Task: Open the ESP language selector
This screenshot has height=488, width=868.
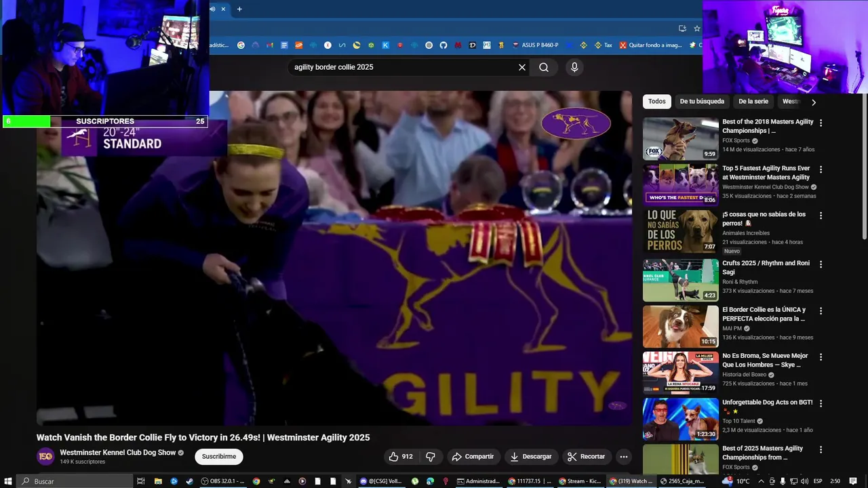Action: pyautogui.click(x=818, y=481)
